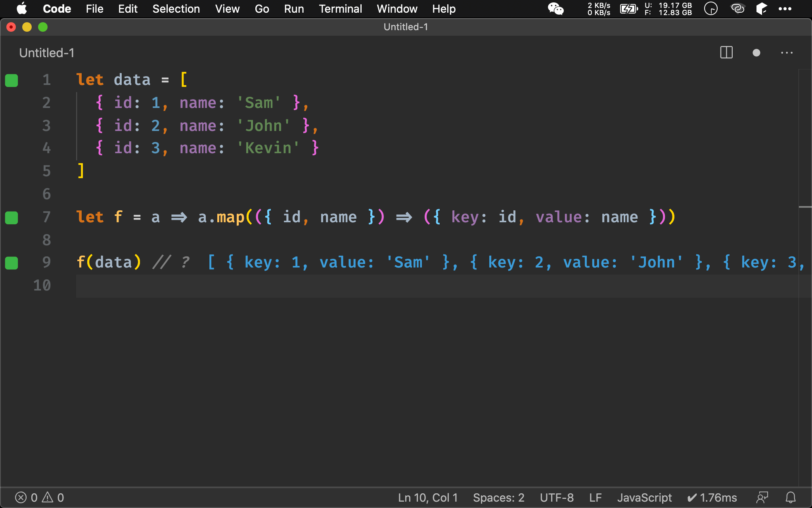Open the View menu
The width and height of the screenshot is (812, 508).
point(227,9)
